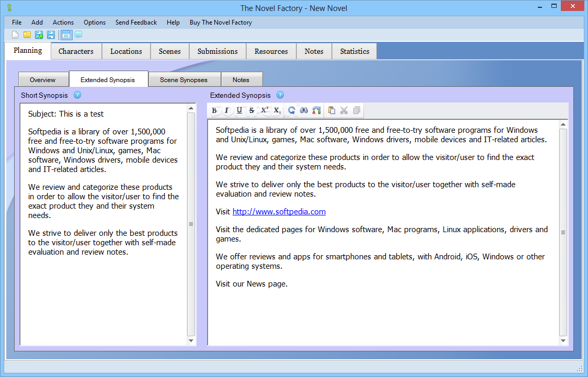Click 'Visit our News page.' text line
Image resolution: width=588 pixels, height=377 pixels.
click(251, 284)
